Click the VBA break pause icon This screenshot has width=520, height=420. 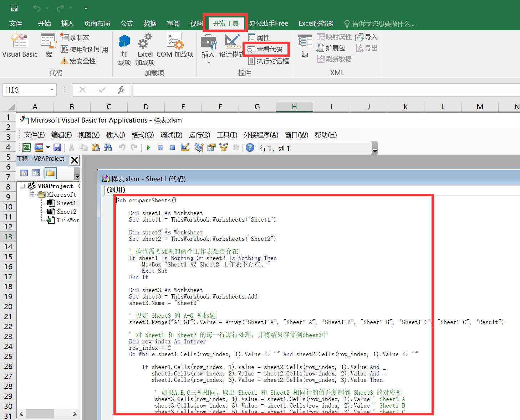160,147
